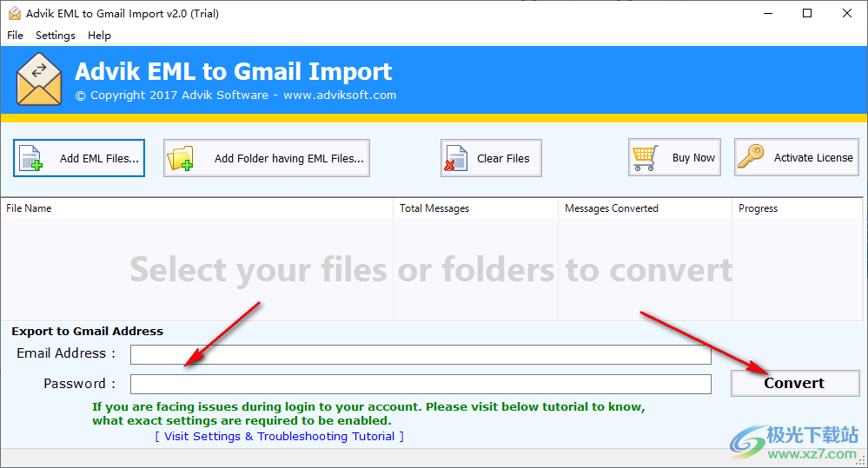The height and width of the screenshot is (468, 868).
Task: Click the Advik EML to Gmail Import banner title
Action: point(233,72)
